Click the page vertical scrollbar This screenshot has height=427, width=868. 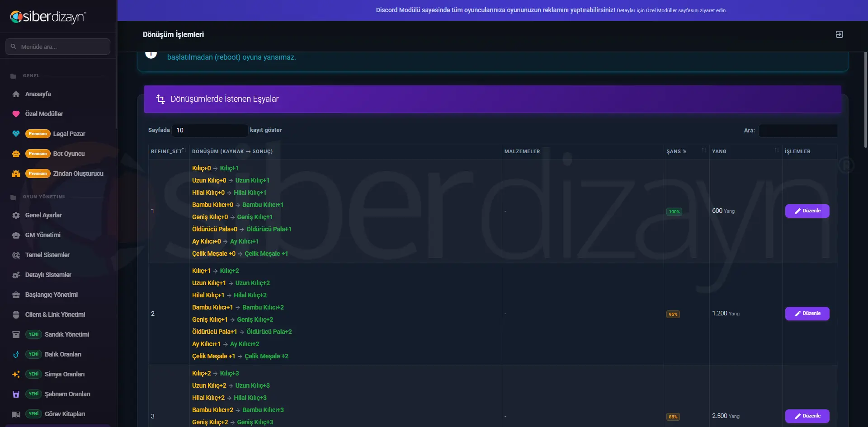865,99
